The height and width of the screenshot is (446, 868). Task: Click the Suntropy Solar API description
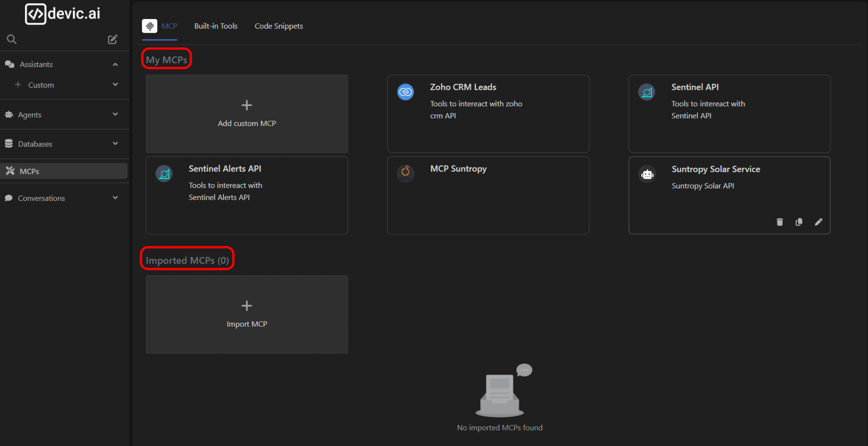[703, 186]
